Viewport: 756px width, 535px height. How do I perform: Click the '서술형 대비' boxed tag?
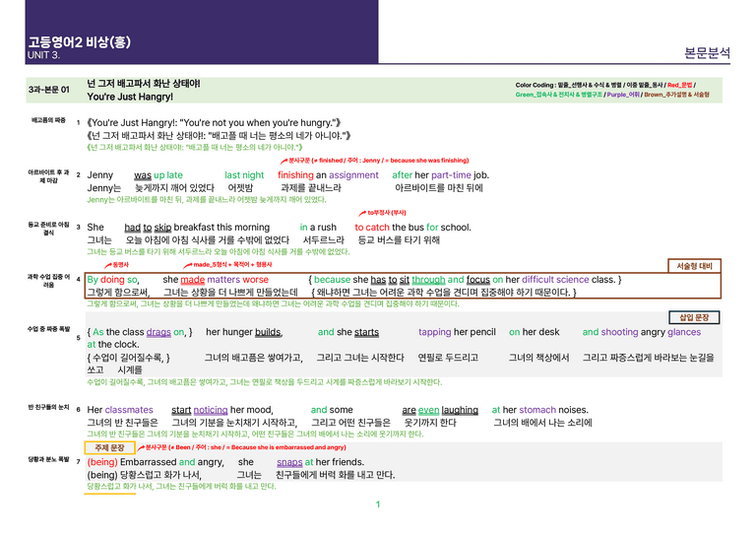(694, 266)
